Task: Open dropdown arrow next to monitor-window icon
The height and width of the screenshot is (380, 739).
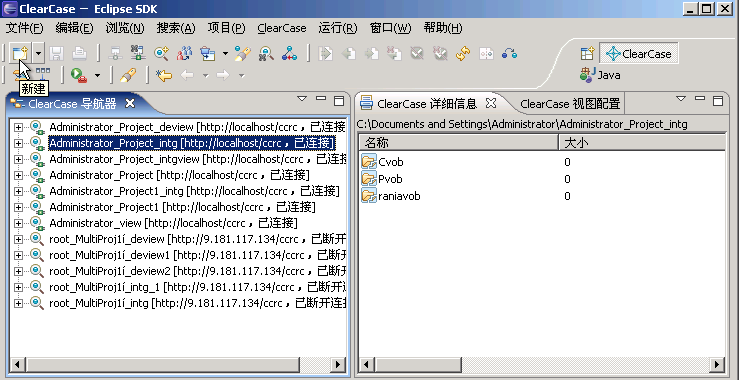Action: tap(225, 54)
